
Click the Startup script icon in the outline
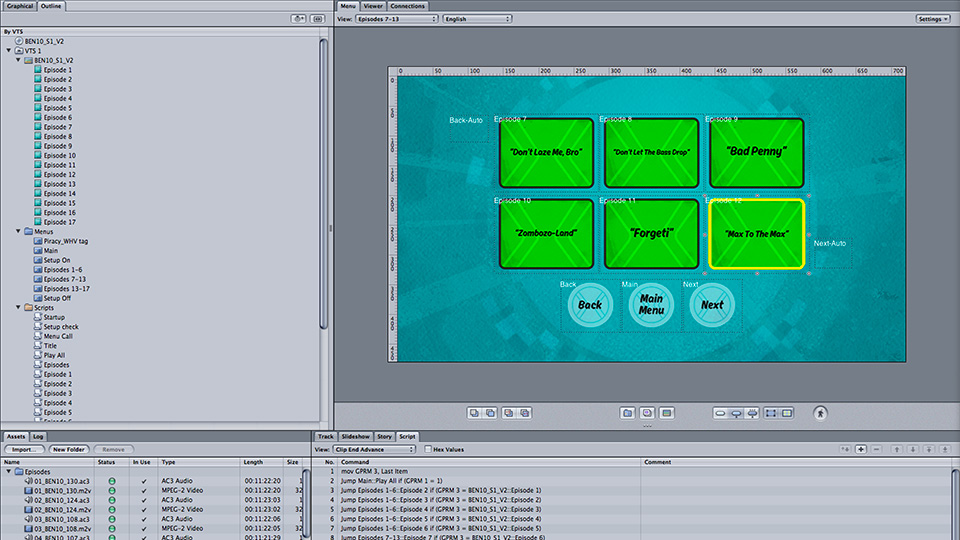tap(38, 317)
